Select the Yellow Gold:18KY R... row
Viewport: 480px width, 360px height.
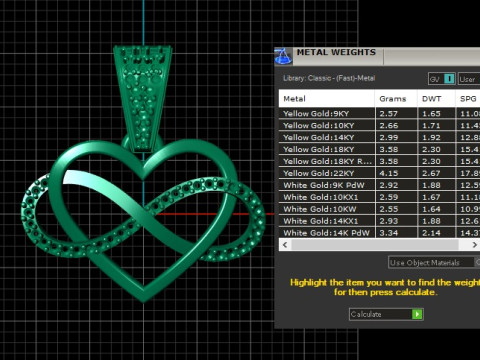(x=379, y=161)
